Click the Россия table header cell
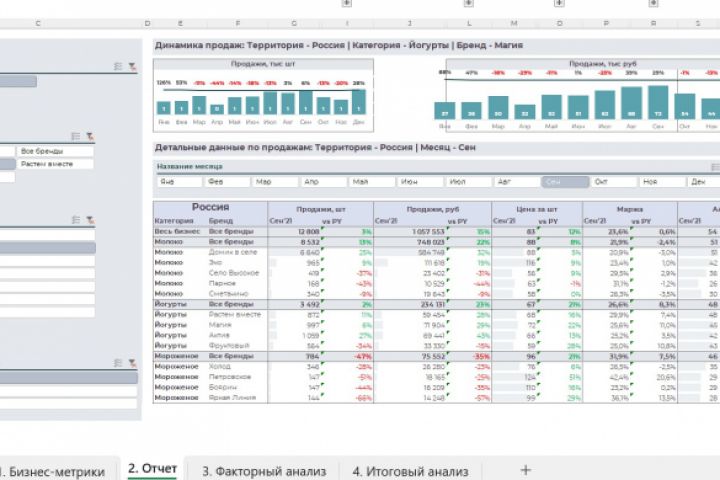Screen dimensions: 720x480 click(x=210, y=207)
